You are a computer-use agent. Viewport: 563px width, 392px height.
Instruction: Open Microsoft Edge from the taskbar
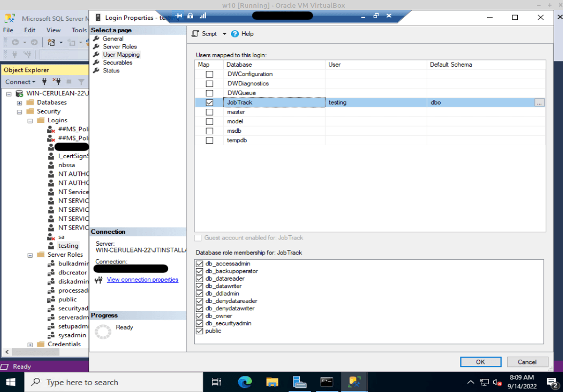coord(245,382)
